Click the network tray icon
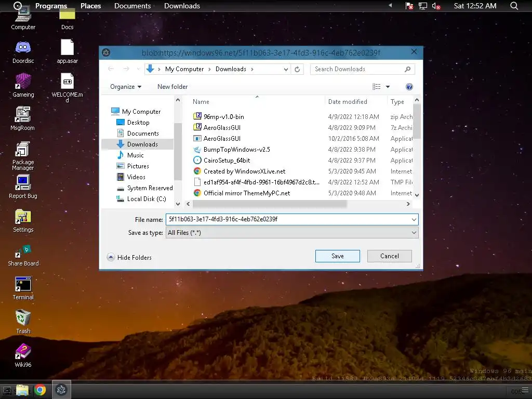Viewport: 532px width, 399px height. [423, 6]
